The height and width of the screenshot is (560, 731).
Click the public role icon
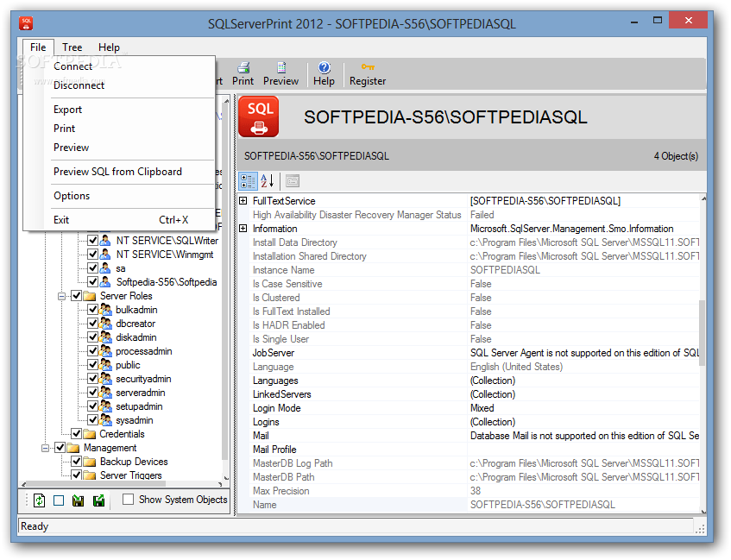[106, 365]
